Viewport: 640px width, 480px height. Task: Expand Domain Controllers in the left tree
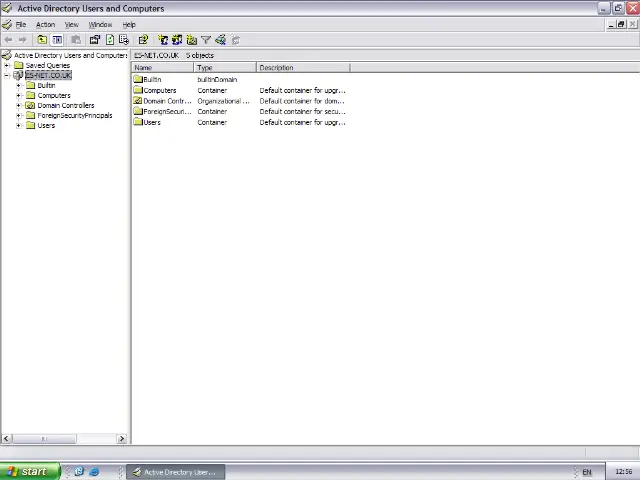click(19, 105)
